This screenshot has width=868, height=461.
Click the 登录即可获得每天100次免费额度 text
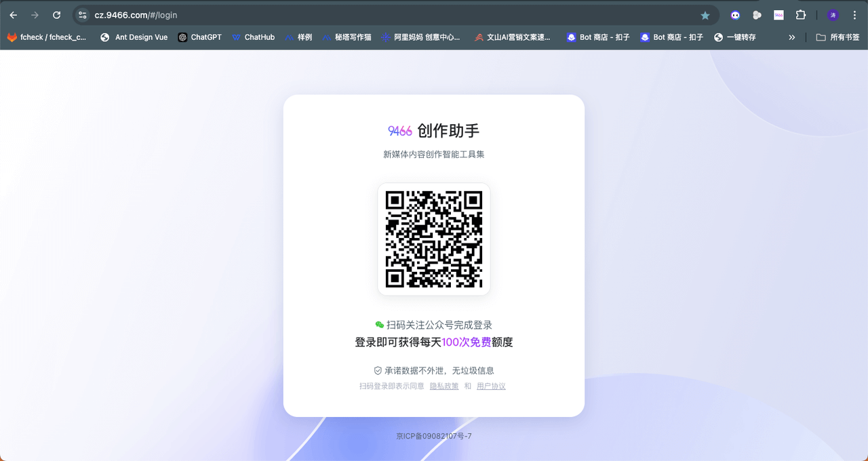point(434,342)
